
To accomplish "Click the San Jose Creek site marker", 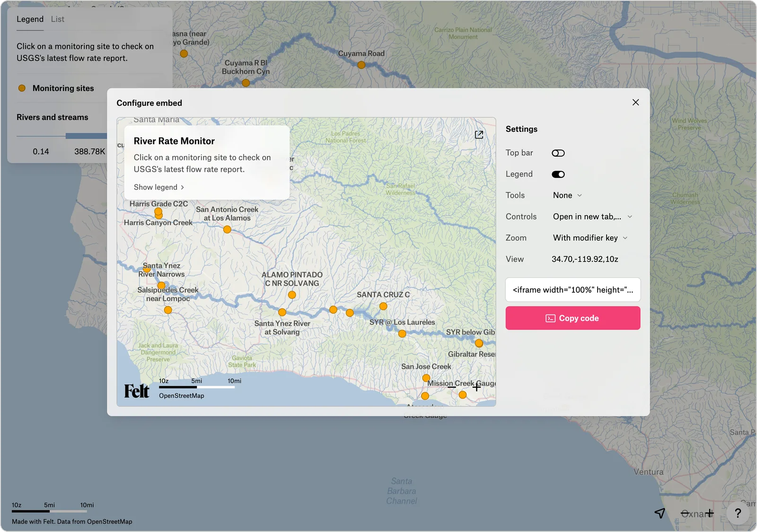I will pos(426,378).
